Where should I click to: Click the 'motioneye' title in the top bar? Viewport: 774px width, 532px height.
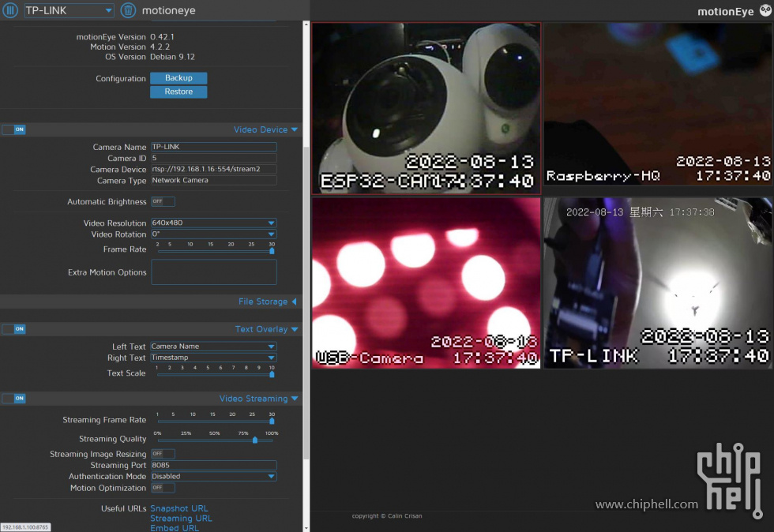(x=169, y=10)
